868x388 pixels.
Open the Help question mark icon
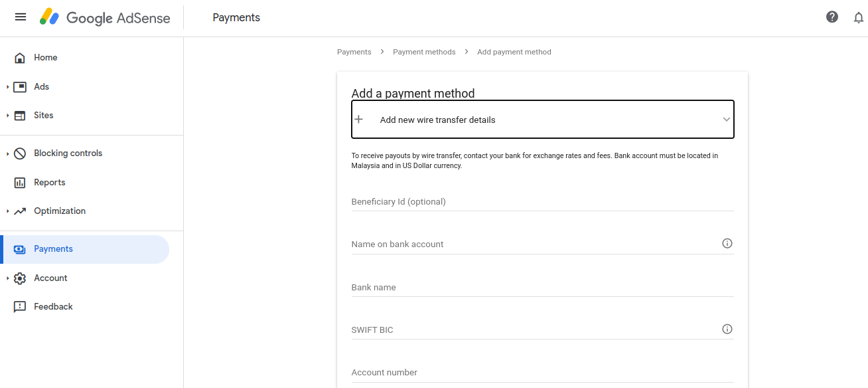[832, 17]
